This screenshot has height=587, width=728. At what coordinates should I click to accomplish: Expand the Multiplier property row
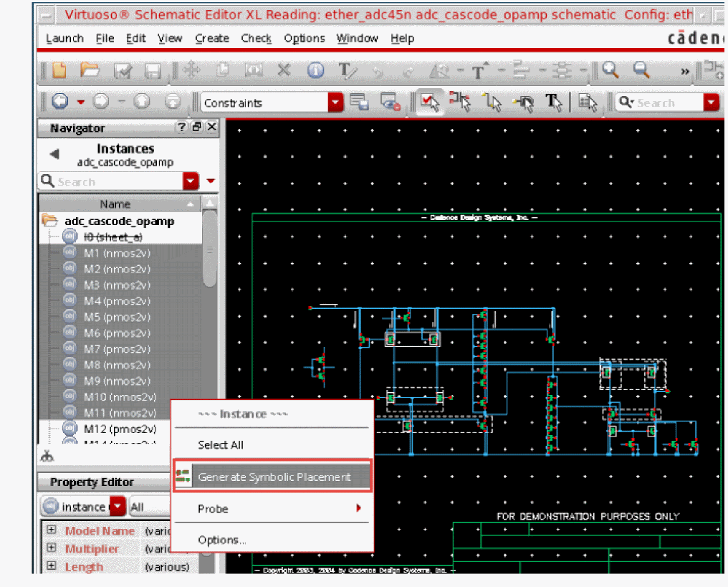[x=51, y=548]
